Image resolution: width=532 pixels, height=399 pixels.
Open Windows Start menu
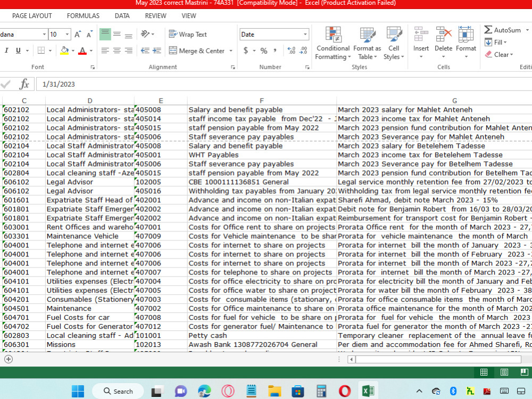coord(78,391)
